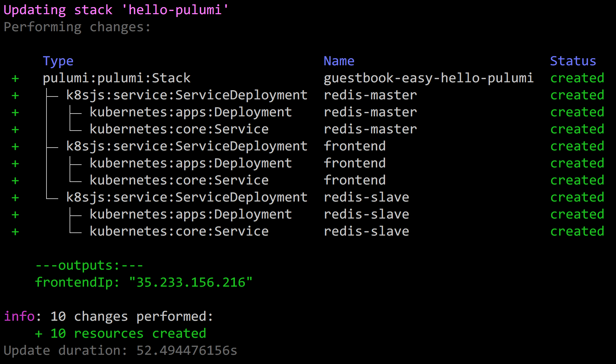
Task: Select the core:Service type in the frontend row
Action: (179, 181)
